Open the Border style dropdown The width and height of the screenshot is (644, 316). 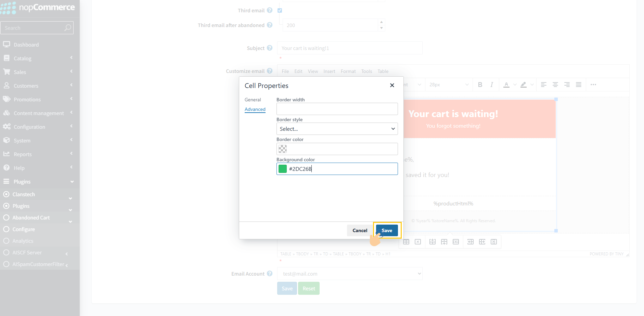337,129
